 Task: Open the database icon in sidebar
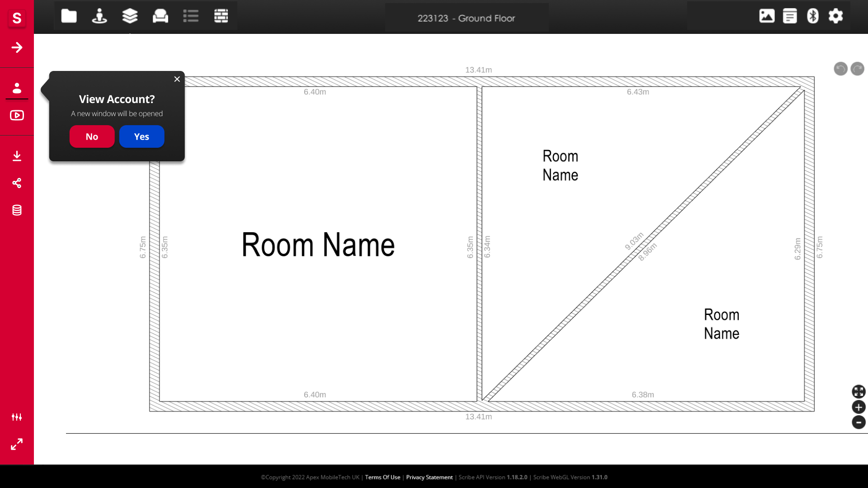[17, 210]
